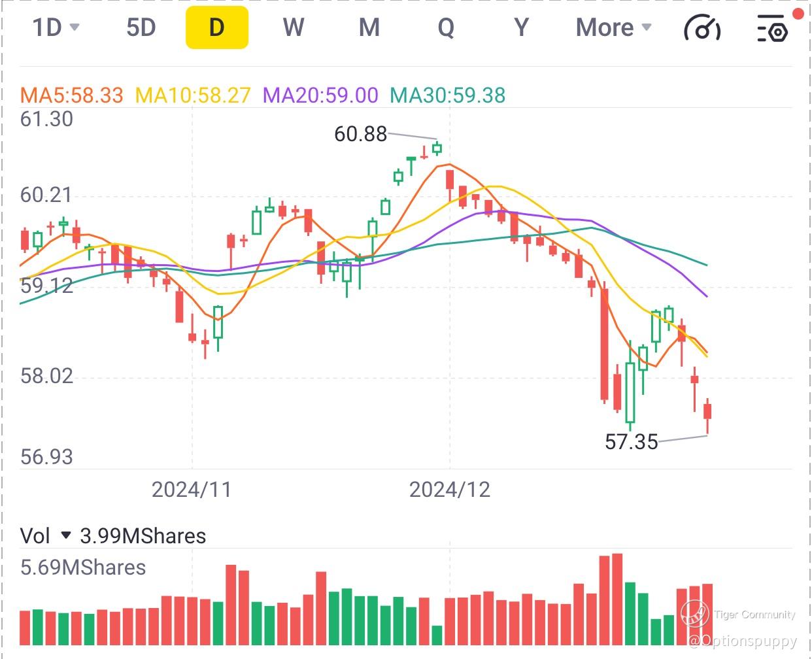Select the W weekly timeframe tab
Image resolution: width=812 pixels, height=659 pixels.
point(294,27)
